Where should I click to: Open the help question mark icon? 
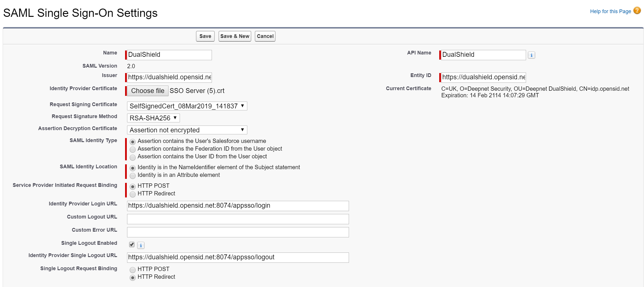click(637, 11)
